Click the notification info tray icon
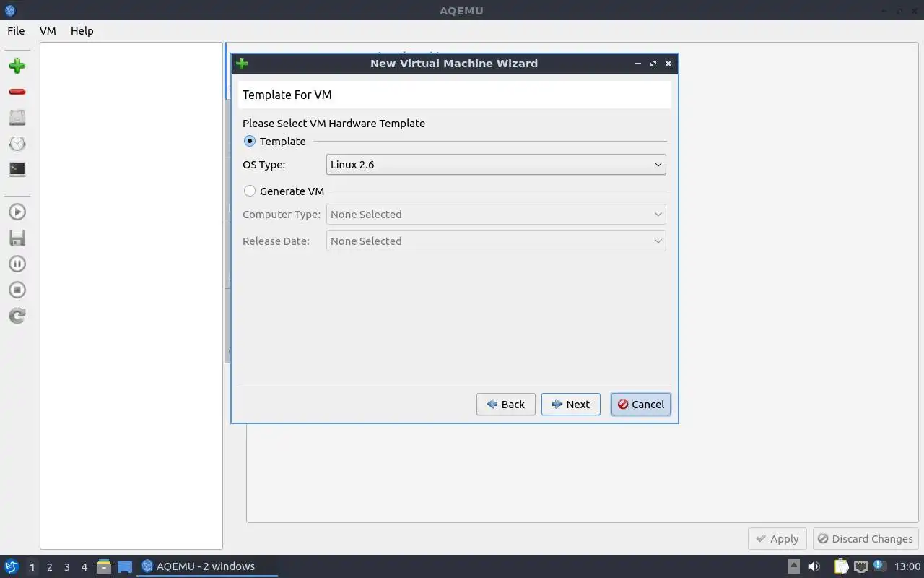The image size is (924, 578). point(879,566)
